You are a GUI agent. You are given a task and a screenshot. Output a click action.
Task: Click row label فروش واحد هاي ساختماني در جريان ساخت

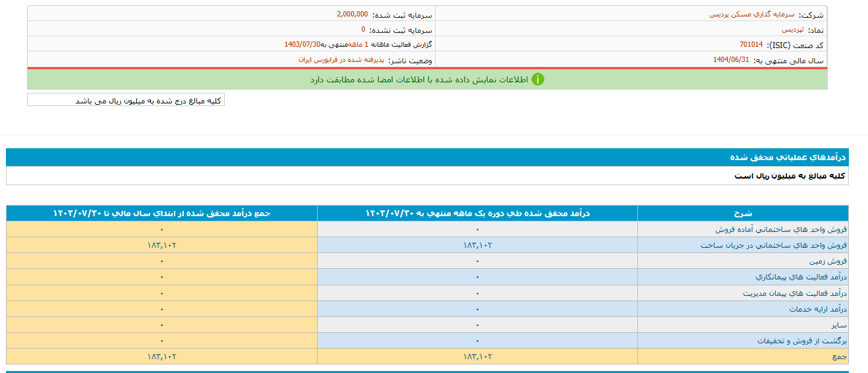coord(774,245)
